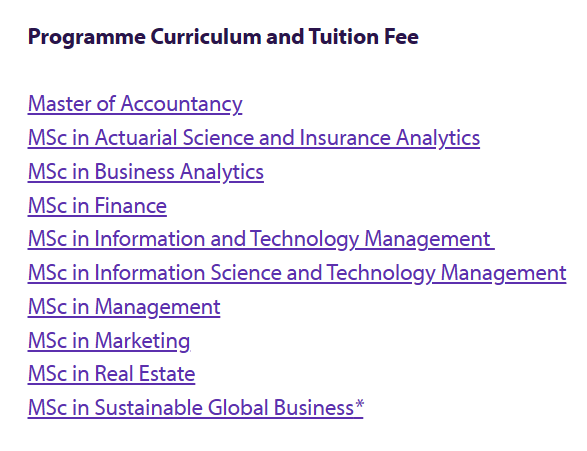Screen dimensions: 587x451
Task: Open the MSc in Marketing link
Action: 109,341
